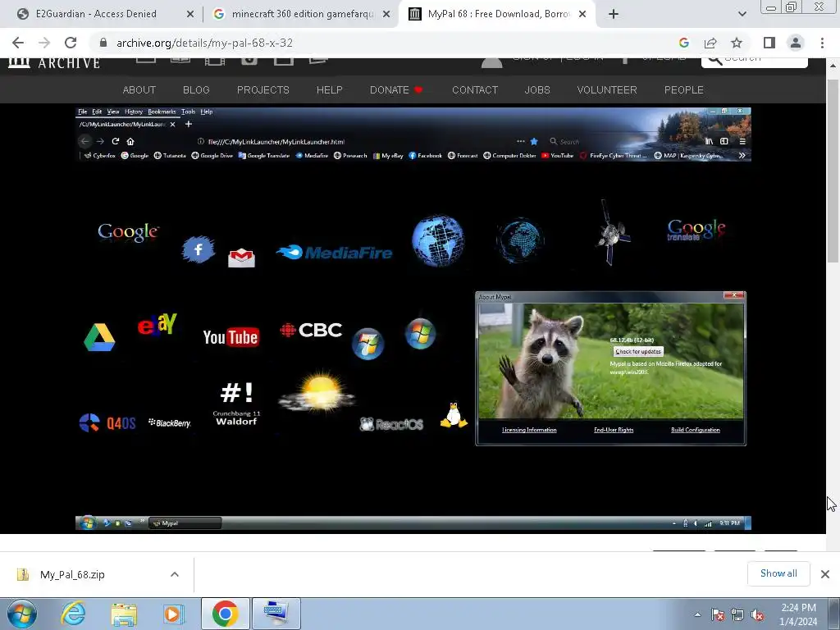This screenshot has width=840, height=630.
Task: Click the browser forward arrow
Action: pos(44,43)
